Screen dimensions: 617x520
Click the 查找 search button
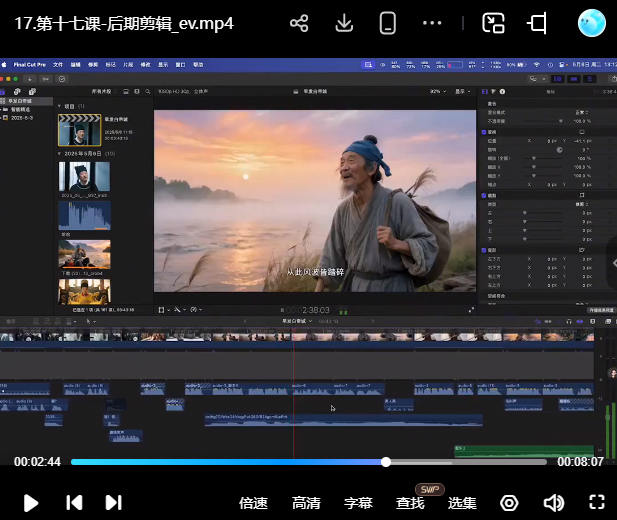tap(410, 503)
